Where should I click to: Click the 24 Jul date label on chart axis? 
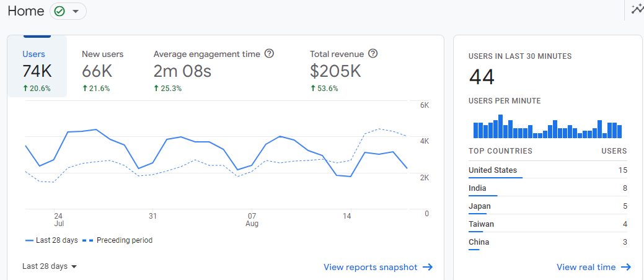[x=58, y=220]
